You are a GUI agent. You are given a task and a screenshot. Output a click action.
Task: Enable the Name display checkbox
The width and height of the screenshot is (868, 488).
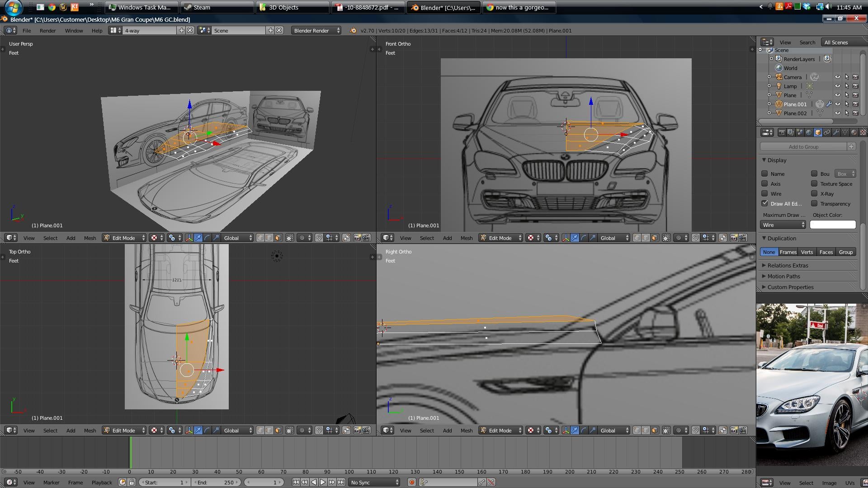764,174
